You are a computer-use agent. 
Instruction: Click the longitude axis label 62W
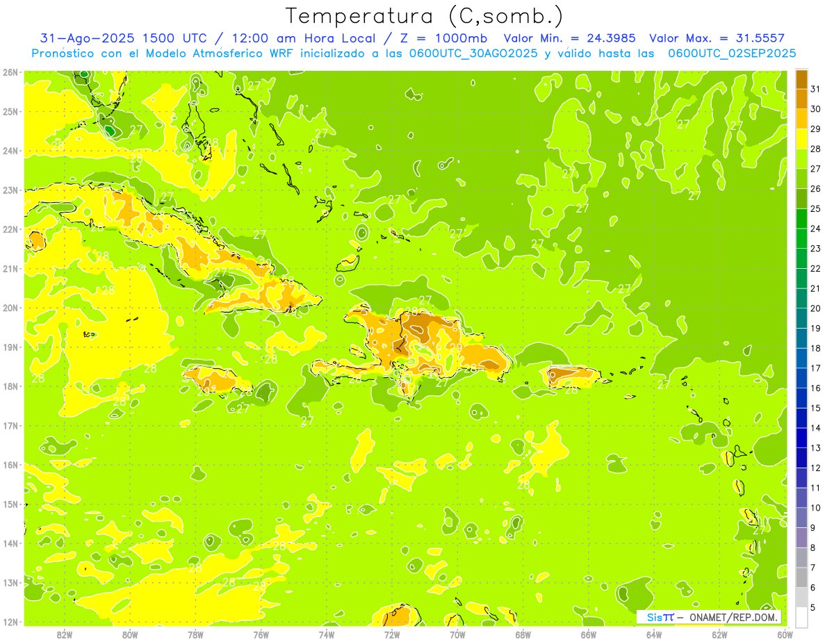tap(719, 634)
